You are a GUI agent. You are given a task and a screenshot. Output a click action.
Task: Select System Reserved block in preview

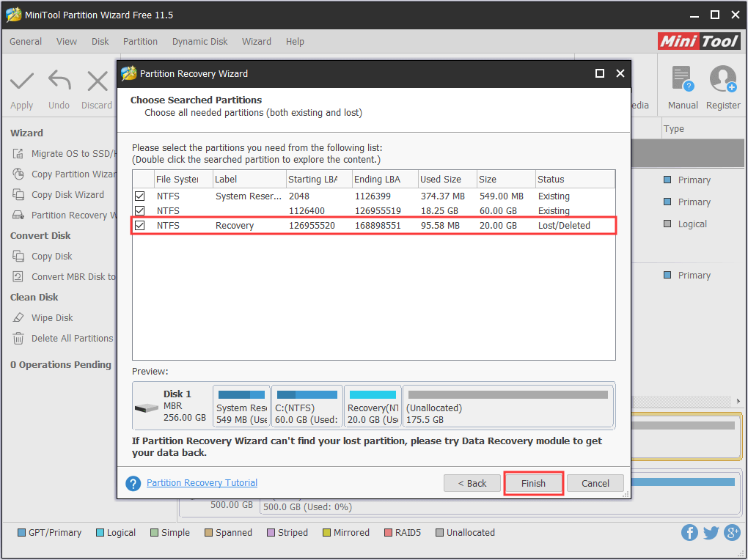[x=241, y=406]
